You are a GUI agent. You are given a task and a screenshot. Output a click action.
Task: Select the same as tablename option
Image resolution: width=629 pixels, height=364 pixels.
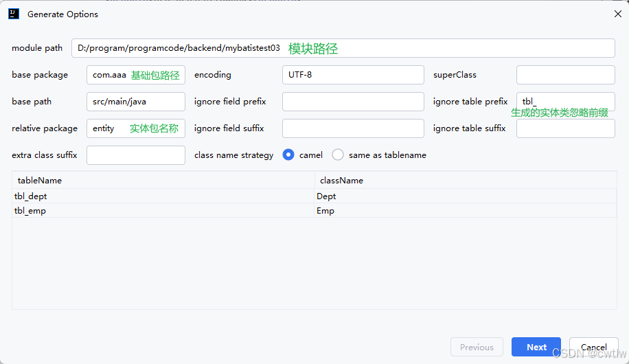coord(338,155)
